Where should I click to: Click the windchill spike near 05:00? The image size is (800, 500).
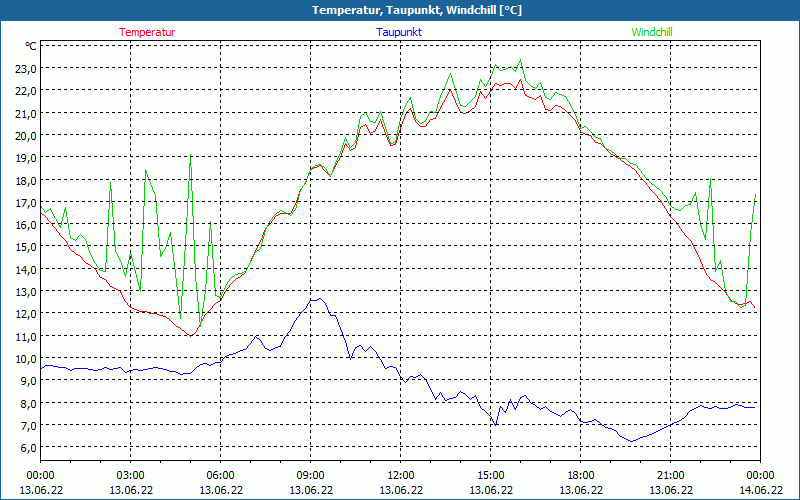point(190,155)
